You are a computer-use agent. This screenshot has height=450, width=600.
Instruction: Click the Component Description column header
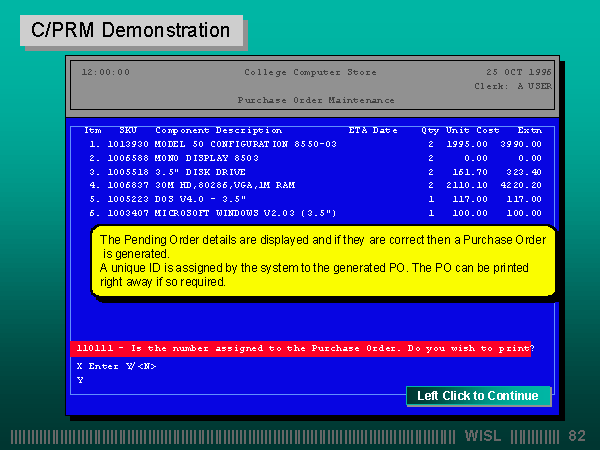[218, 130]
